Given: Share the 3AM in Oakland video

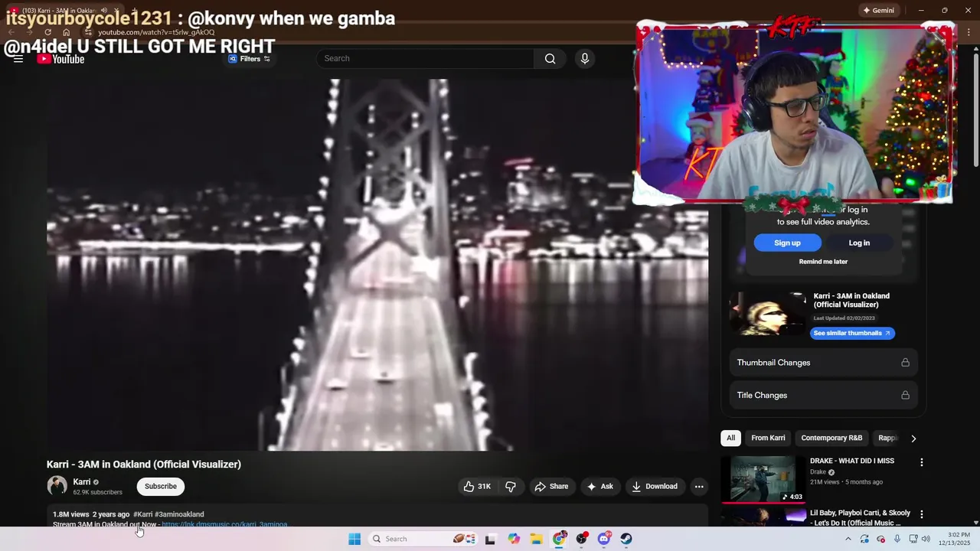Looking at the screenshot, I should point(551,486).
